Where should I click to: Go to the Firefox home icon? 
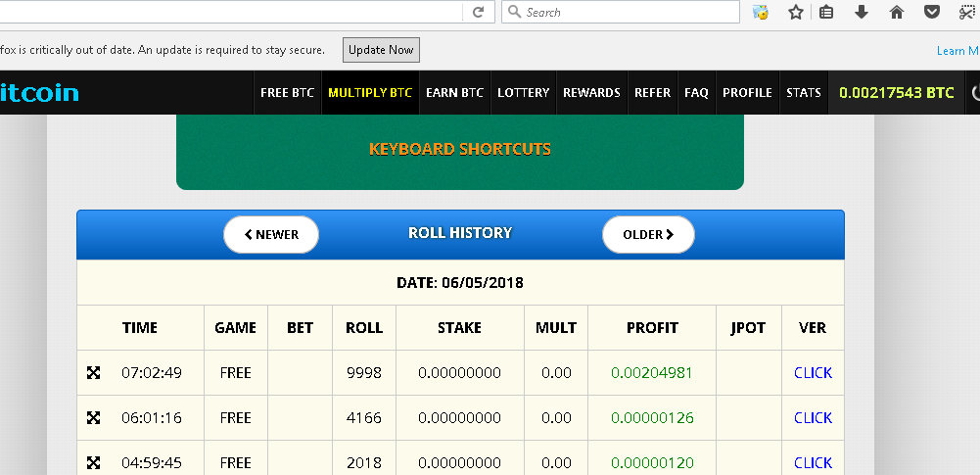coord(897,12)
